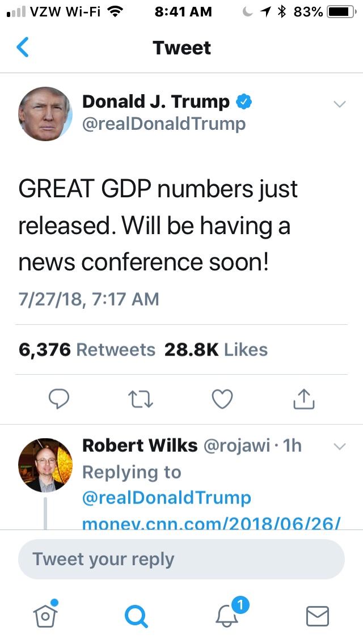This screenshot has height=644, width=363.
Task: Tap the back arrow
Action: [23, 48]
